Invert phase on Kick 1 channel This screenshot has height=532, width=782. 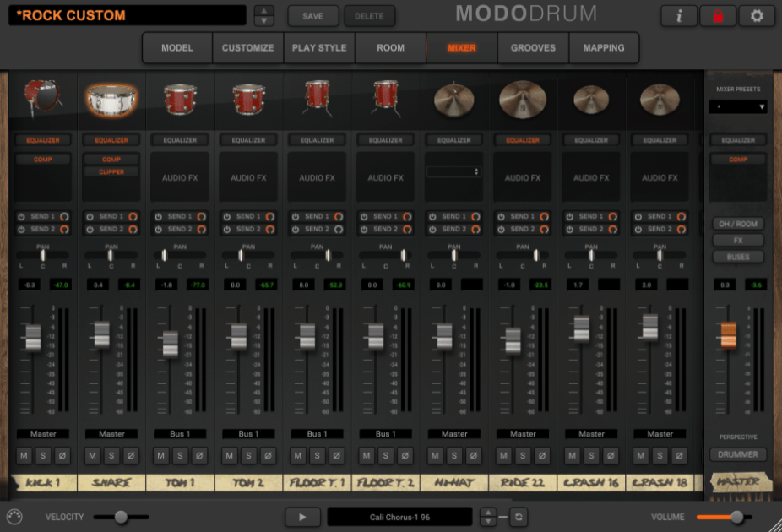click(62, 455)
